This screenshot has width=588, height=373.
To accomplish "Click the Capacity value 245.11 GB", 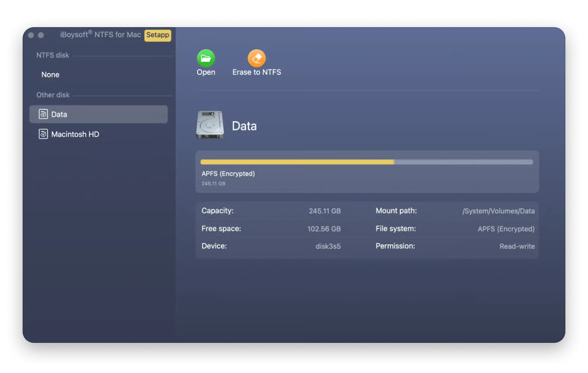I will [325, 211].
